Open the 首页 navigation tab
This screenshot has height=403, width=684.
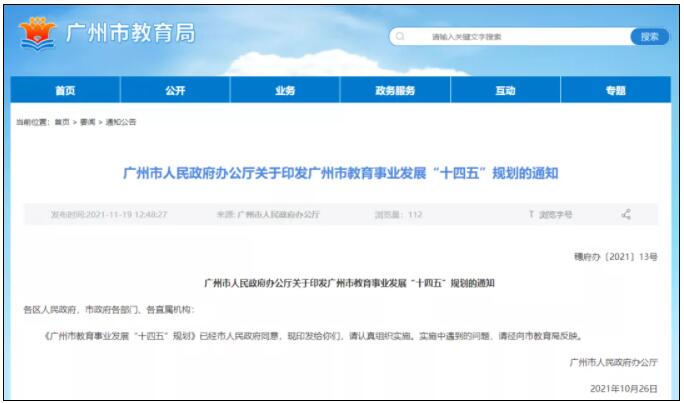pos(65,91)
